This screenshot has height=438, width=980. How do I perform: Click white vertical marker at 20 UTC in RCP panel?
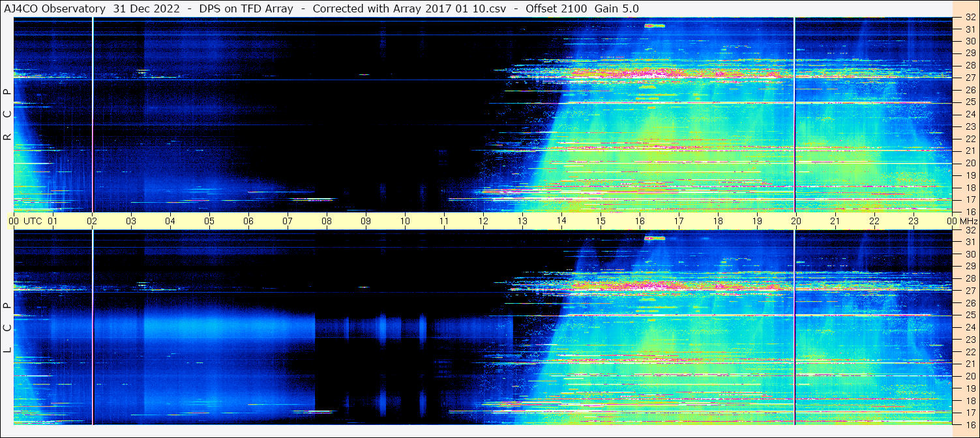click(795, 114)
